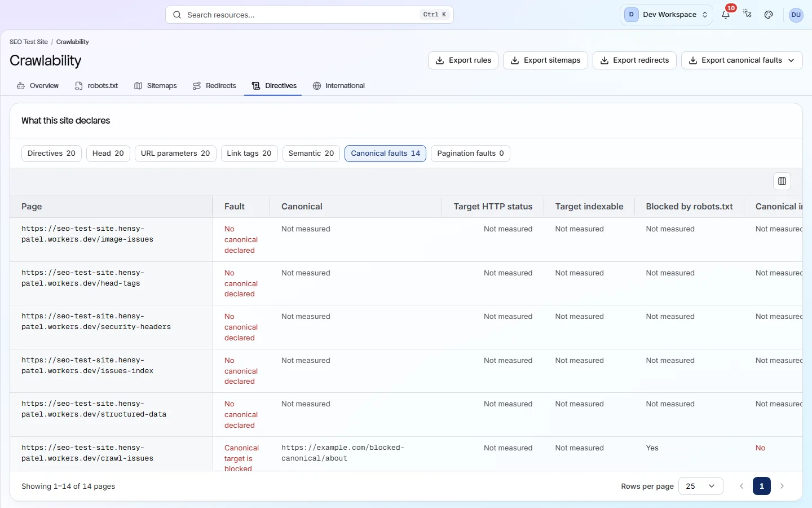Image resolution: width=812 pixels, height=508 pixels.
Task: Select the Canonical faults 14 chip
Action: 385,154
